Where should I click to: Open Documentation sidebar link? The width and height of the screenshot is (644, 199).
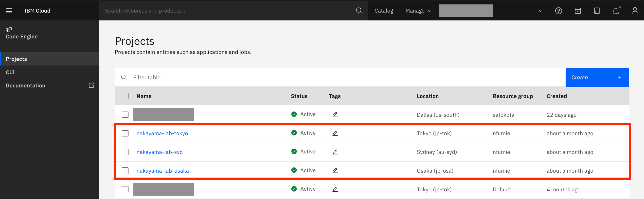(25, 85)
